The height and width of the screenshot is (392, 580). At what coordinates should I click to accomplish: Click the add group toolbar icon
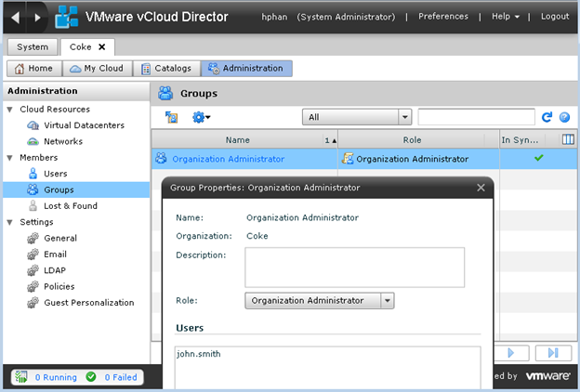click(171, 117)
